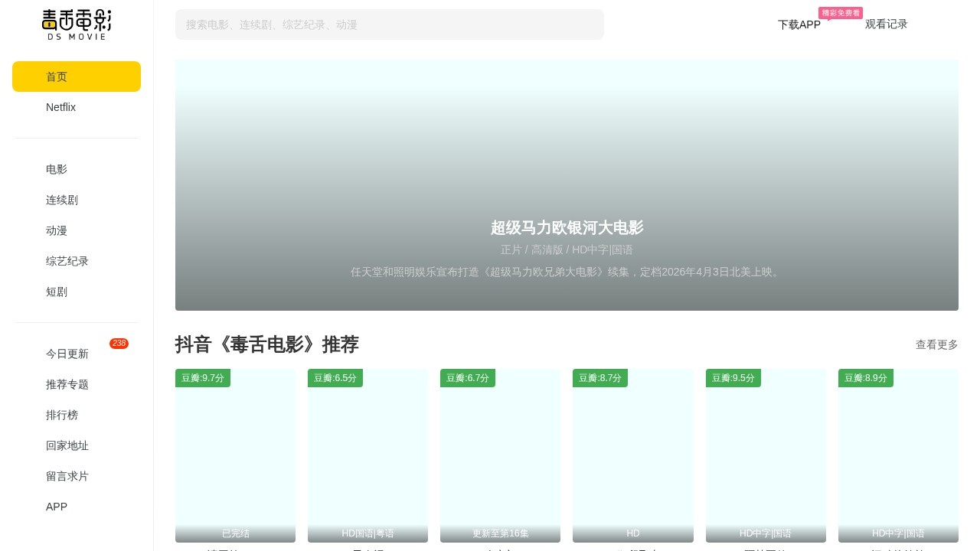Screen dimensions: 980x551
Task: Open the poster labeled 更新至第16集
Action: point(500,456)
